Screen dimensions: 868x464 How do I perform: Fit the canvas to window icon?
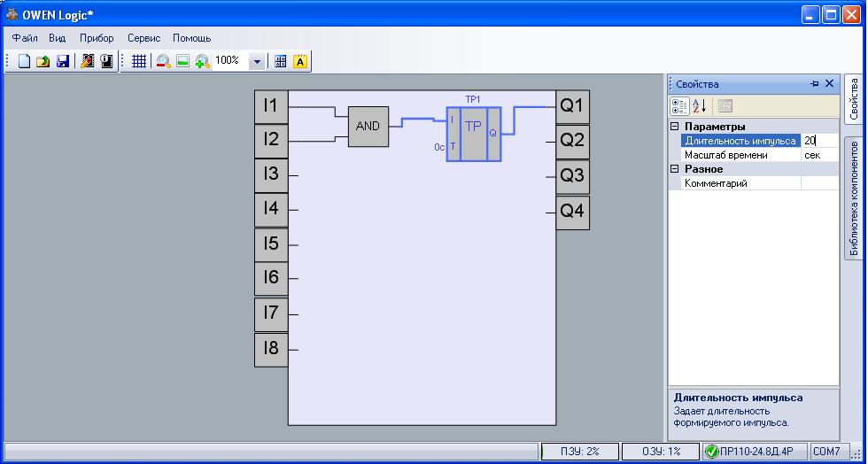pos(183,61)
